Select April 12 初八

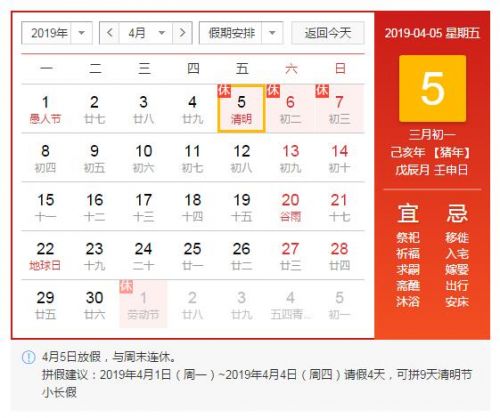(241, 158)
